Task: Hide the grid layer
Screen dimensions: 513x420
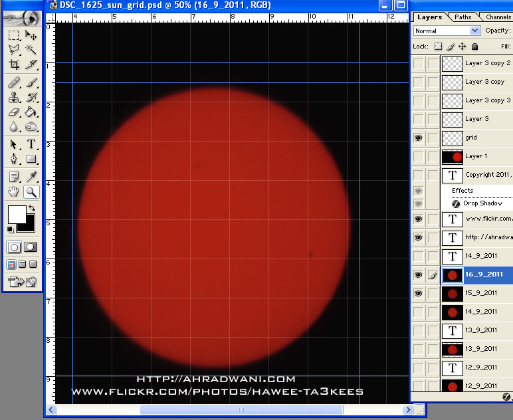Action: click(x=418, y=138)
